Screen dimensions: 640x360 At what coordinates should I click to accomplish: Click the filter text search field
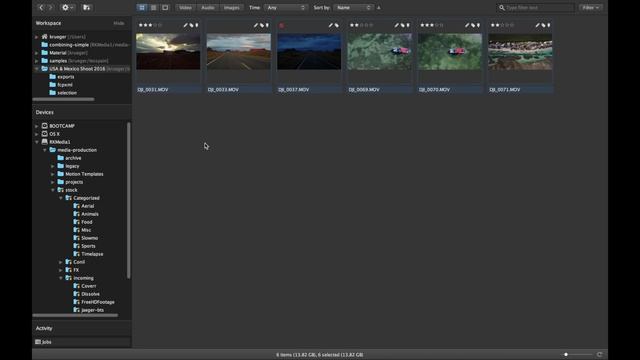pos(536,8)
